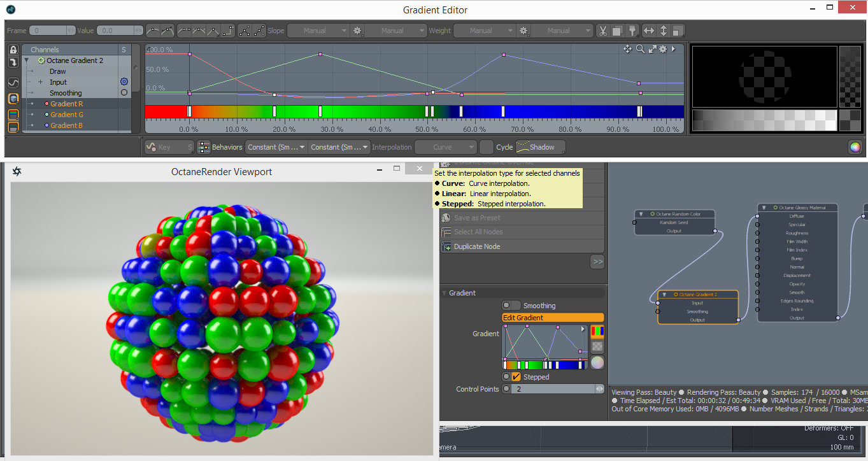Select the cut keys scissors icon
This screenshot has height=461, width=868.
pos(603,31)
